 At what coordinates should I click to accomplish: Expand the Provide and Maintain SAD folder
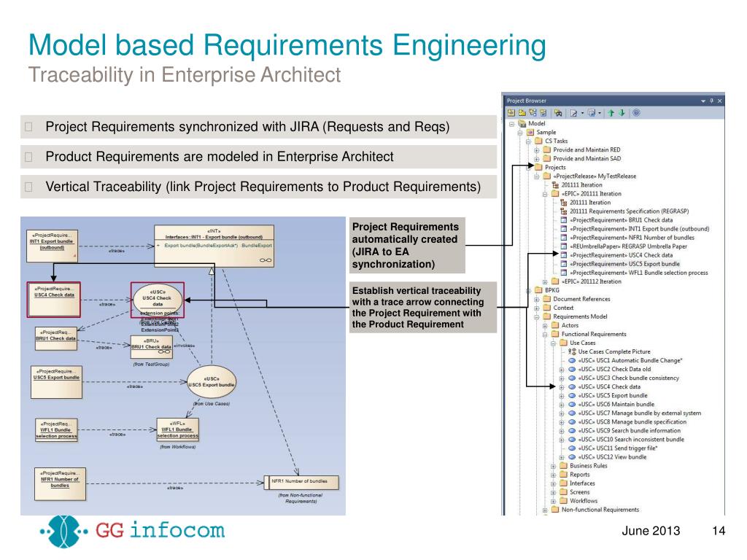[537, 159]
